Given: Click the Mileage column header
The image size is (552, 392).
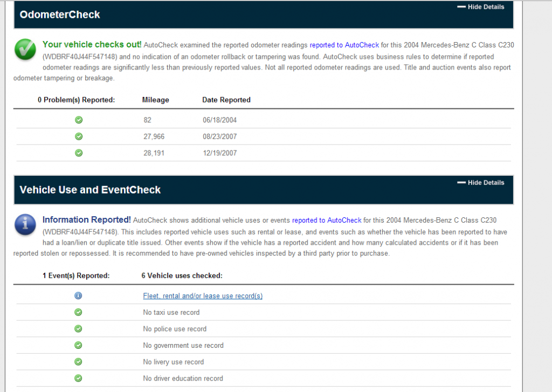Looking at the screenshot, I should [156, 100].
